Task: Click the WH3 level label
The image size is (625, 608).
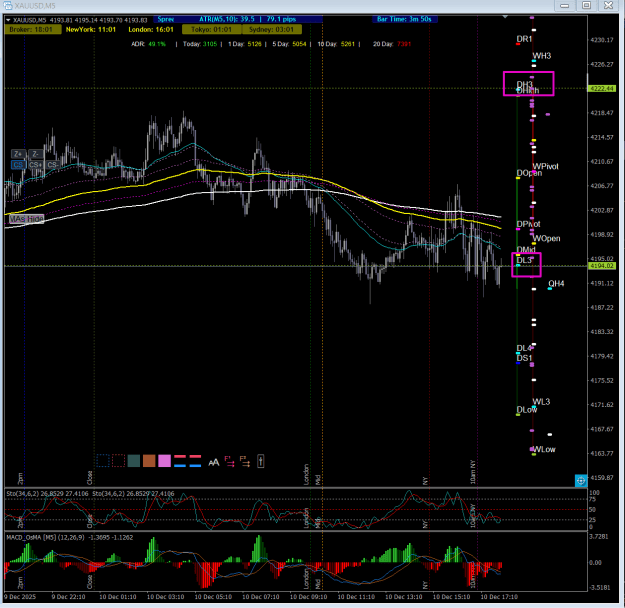Action: click(x=542, y=56)
